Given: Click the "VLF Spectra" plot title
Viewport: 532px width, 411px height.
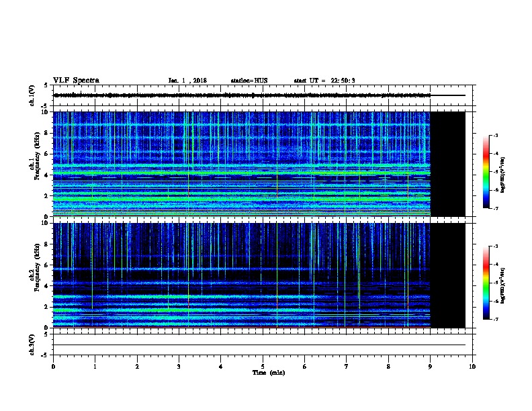Looking at the screenshot, I should [x=76, y=81].
